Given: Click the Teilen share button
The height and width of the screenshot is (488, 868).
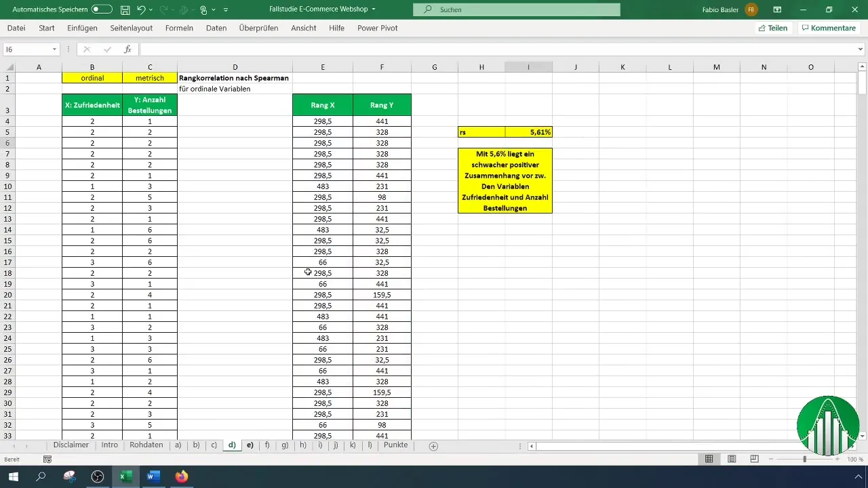Looking at the screenshot, I should coord(772,28).
